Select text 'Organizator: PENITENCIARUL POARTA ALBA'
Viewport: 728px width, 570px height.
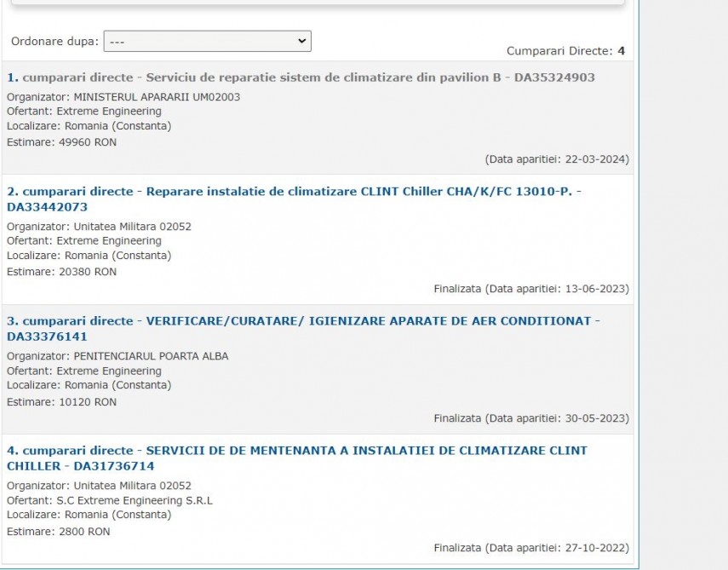[118, 356]
